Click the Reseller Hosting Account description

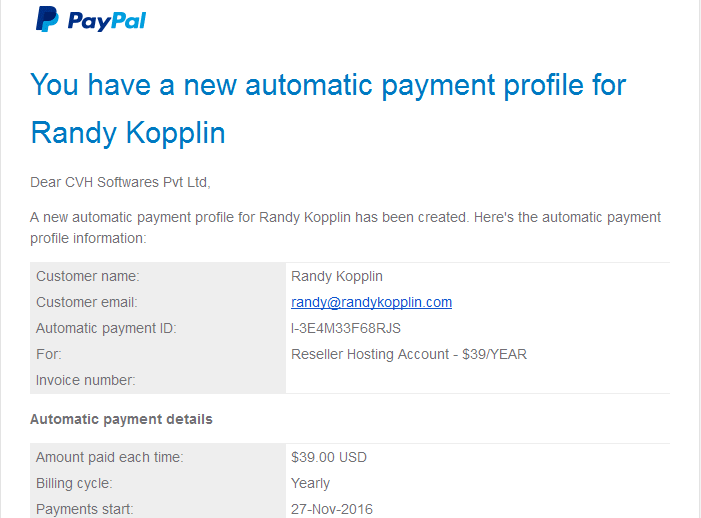409,354
